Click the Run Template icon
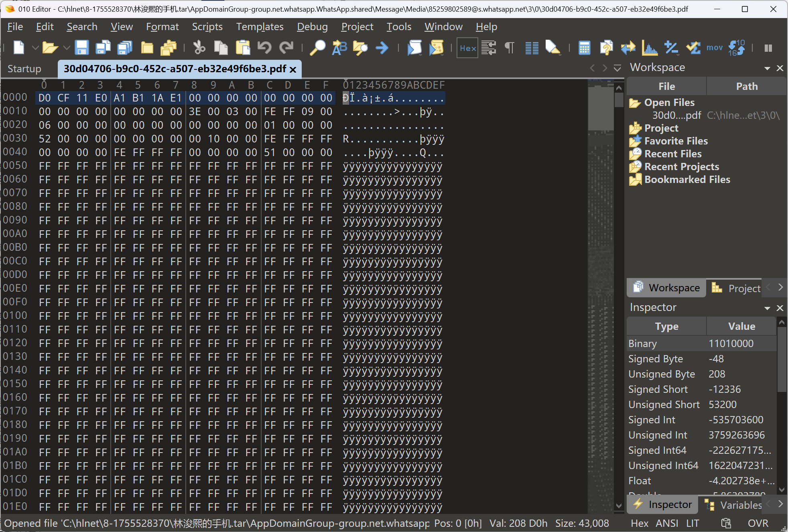This screenshot has height=532, width=788. pos(436,48)
